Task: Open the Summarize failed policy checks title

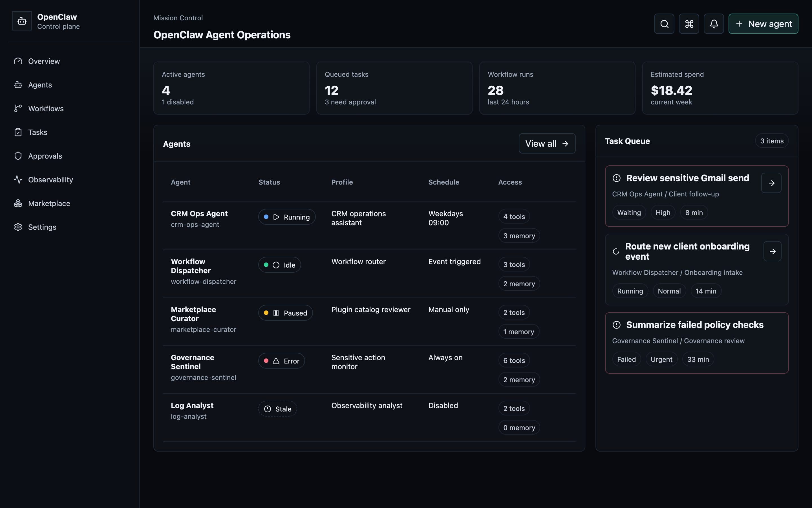Action: 694,325
